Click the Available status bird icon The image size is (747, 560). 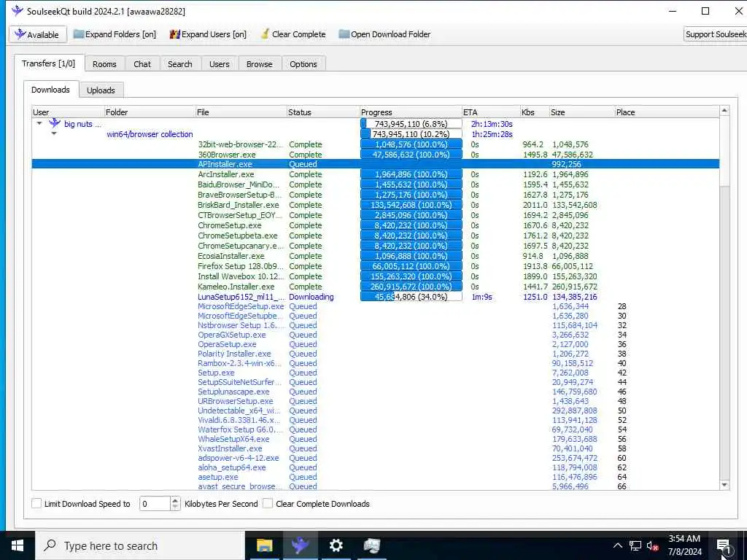click(x=20, y=34)
